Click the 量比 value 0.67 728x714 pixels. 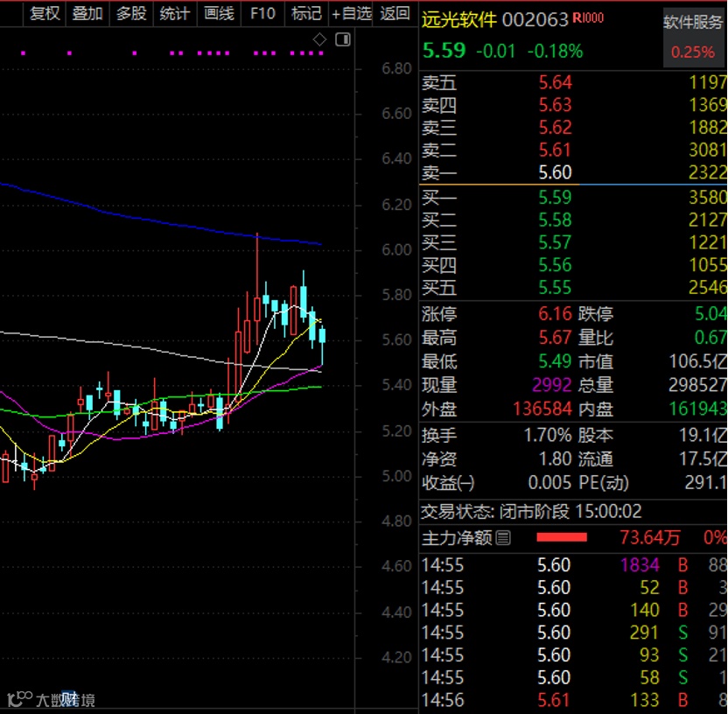pos(710,338)
